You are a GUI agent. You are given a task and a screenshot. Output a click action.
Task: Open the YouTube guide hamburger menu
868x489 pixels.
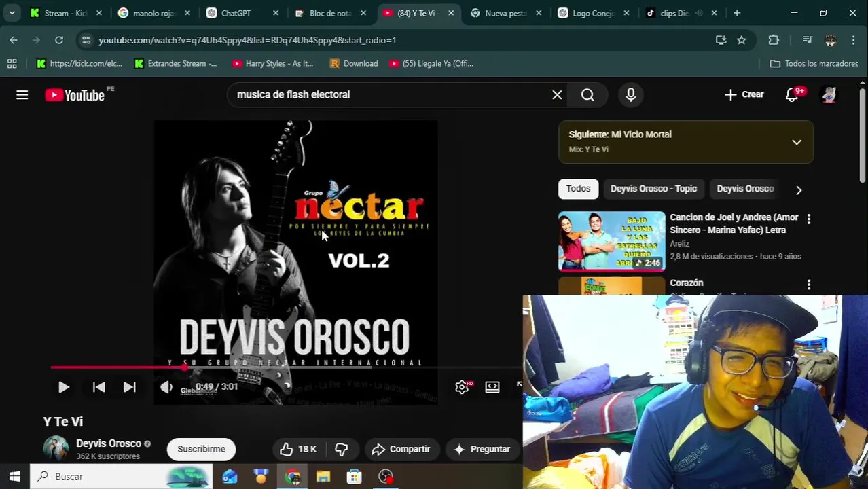pyautogui.click(x=22, y=95)
